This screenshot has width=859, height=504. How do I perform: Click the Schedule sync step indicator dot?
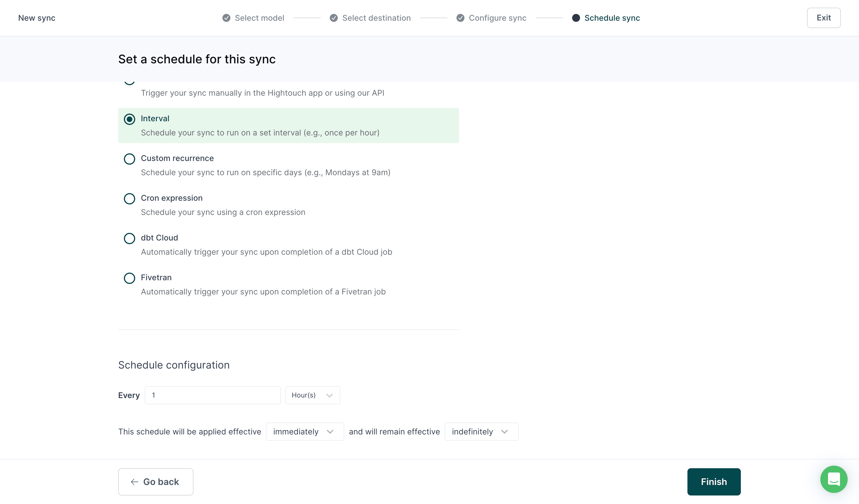tap(576, 18)
